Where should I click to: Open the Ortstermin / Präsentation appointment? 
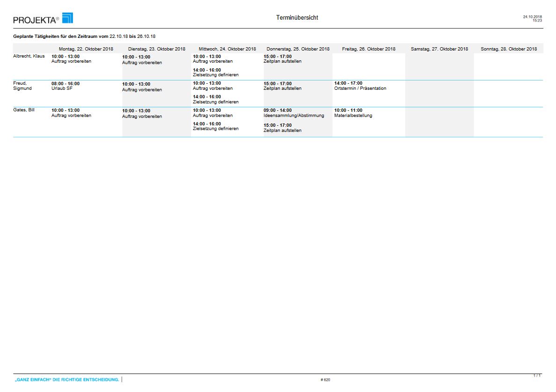point(360,88)
